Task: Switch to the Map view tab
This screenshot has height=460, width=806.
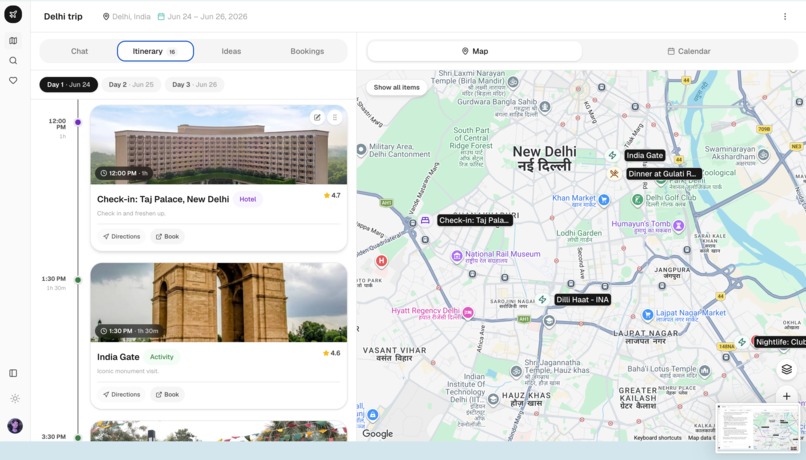Action: click(475, 51)
